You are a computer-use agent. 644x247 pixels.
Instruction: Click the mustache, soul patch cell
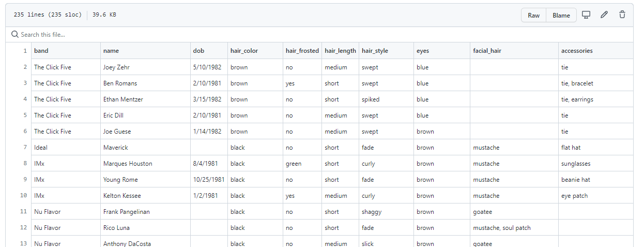(514, 228)
